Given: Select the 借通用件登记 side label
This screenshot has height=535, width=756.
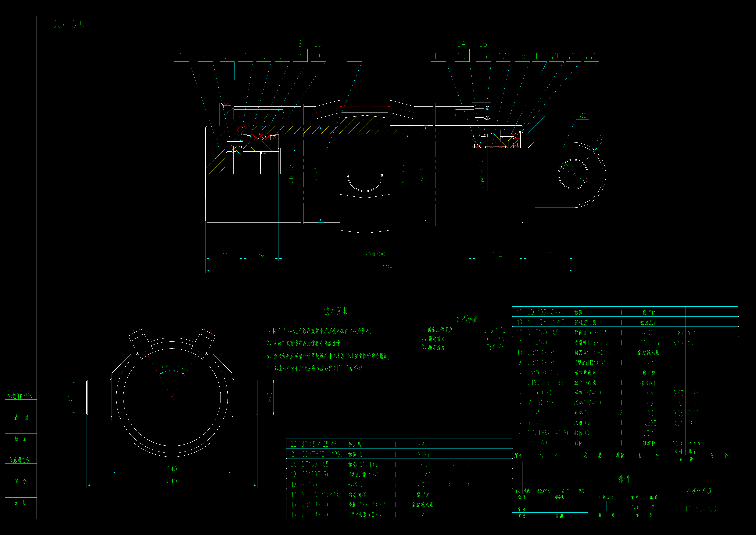Looking at the screenshot, I should [x=19, y=396].
